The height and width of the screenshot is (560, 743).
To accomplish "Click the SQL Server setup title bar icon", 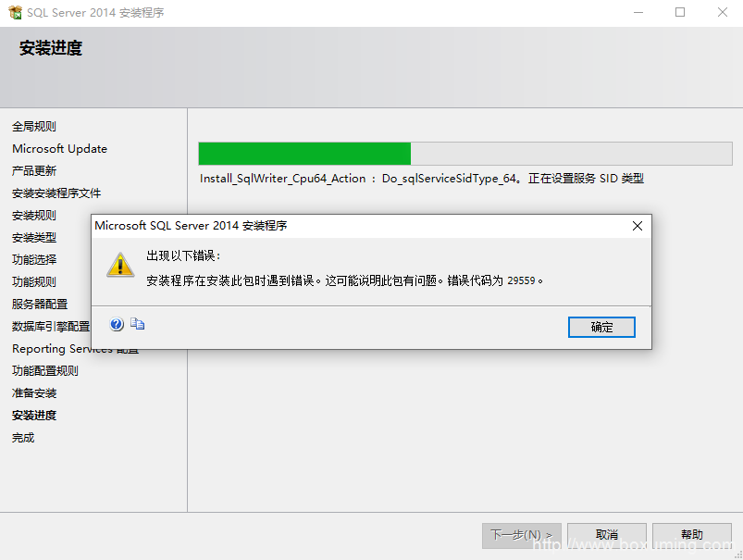I will [x=15, y=12].
